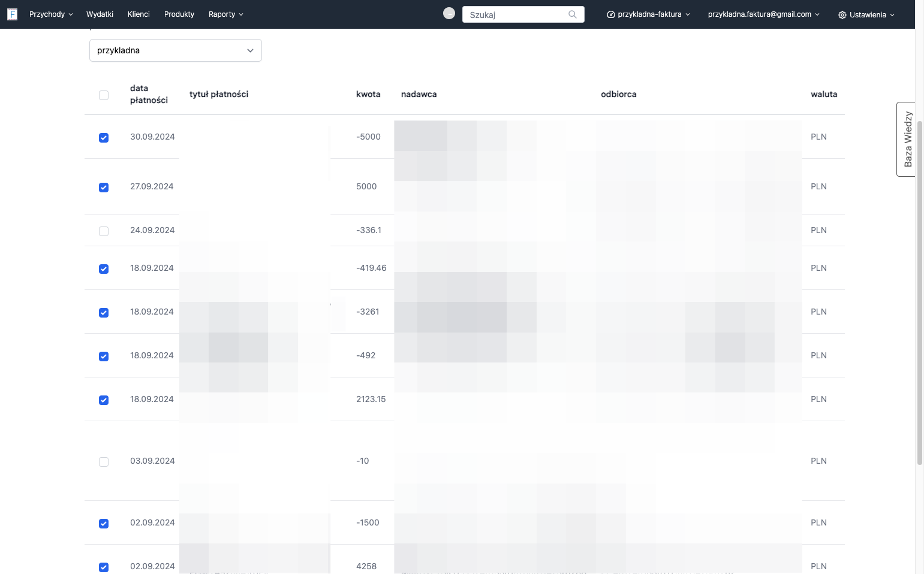Open the Wydatki menu item
This screenshot has height=574, width=924.
100,14
